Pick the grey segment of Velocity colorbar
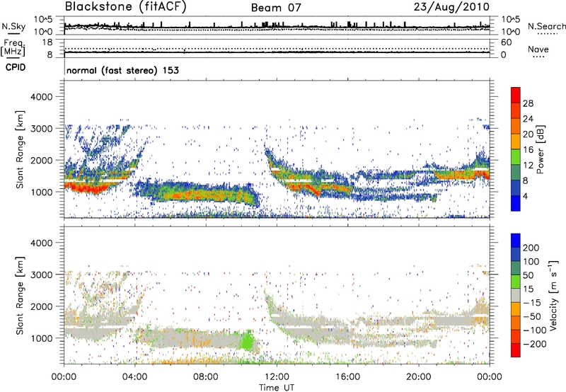 516,295
